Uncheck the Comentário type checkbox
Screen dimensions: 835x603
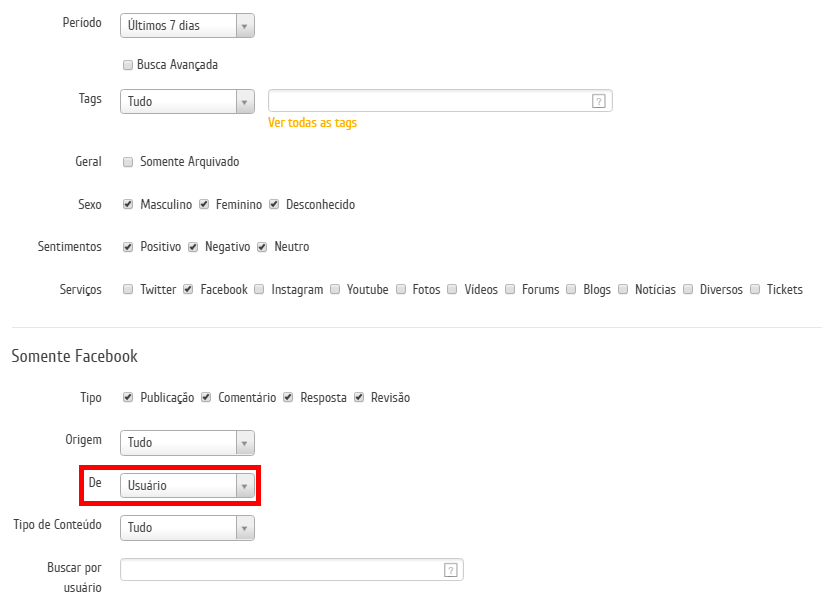pyautogui.click(x=206, y=397)
